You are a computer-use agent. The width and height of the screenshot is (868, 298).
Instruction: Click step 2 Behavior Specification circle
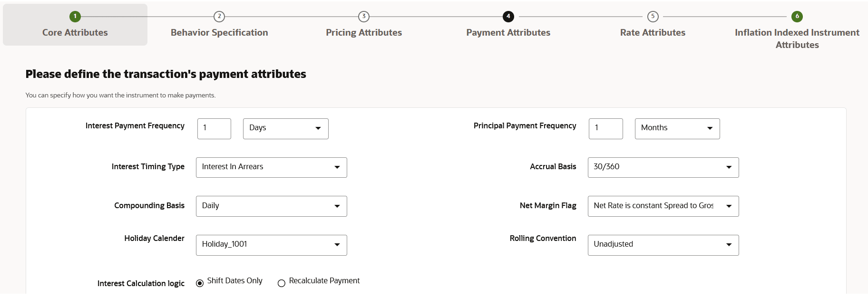219,16
